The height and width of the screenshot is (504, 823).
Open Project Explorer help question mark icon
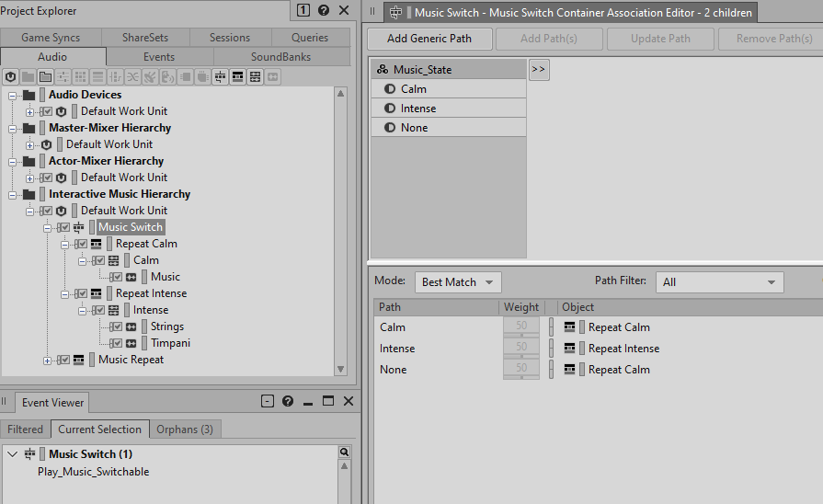pos(324,11)
